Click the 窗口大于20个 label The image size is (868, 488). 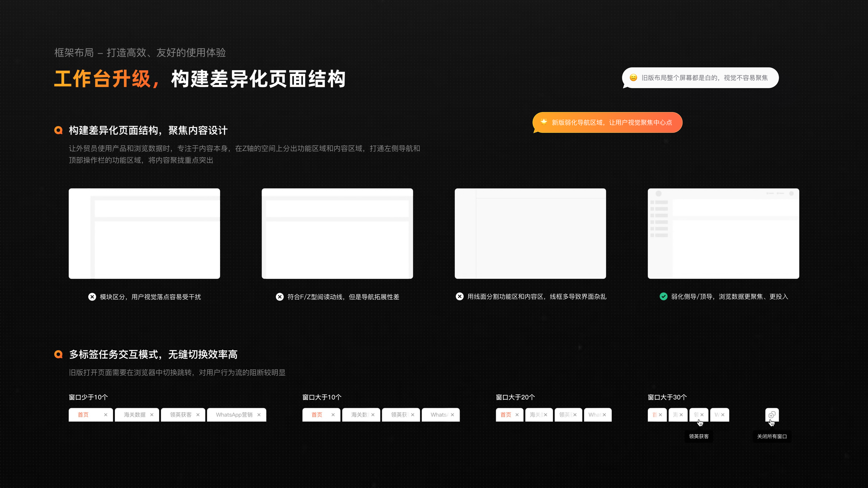tap(515, 397)
